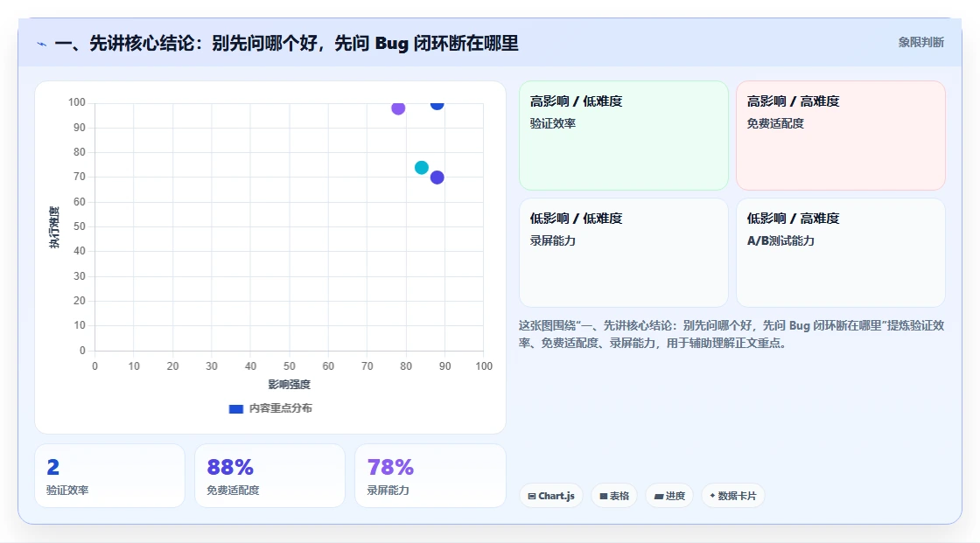980x543 pixels.
Task: Click the lightning icon beside the heading
Action: point(42,44)
